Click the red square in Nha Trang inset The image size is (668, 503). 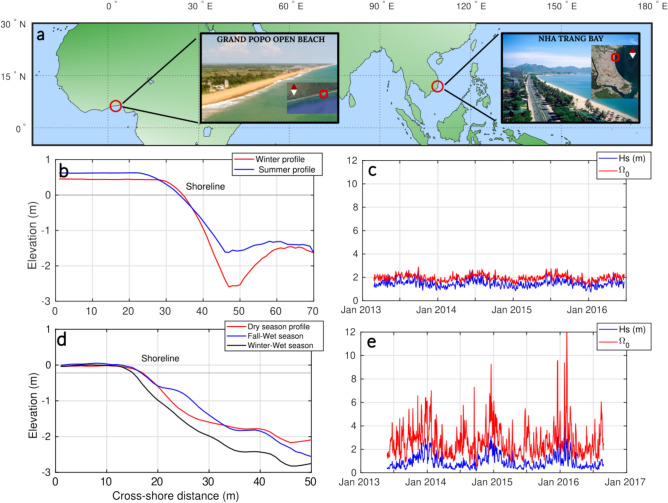coord(615,57)
